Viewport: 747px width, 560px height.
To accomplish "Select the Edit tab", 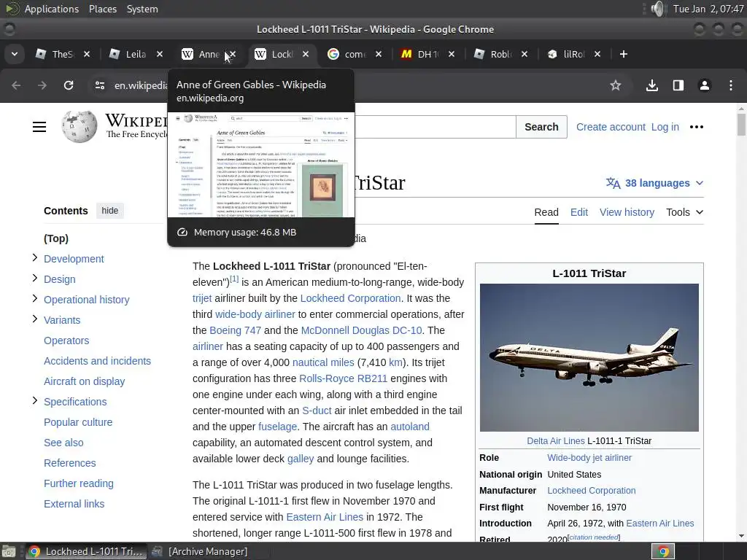I will click(579, 212).
